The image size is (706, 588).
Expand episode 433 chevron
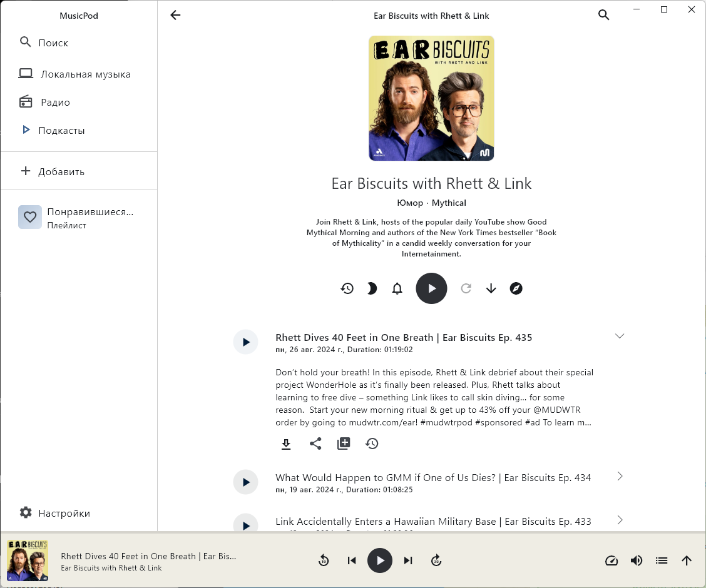pyautogui.click(x=620, y=520)
